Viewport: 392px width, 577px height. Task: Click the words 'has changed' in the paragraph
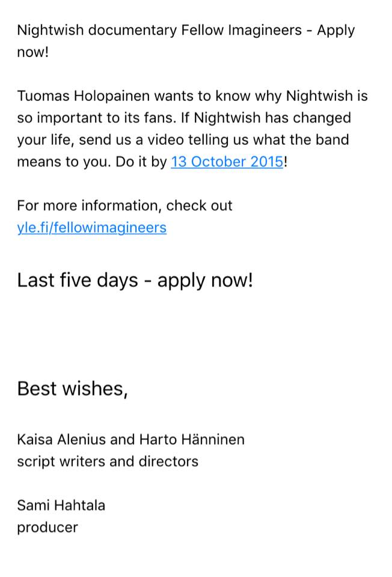click(308, 118)
